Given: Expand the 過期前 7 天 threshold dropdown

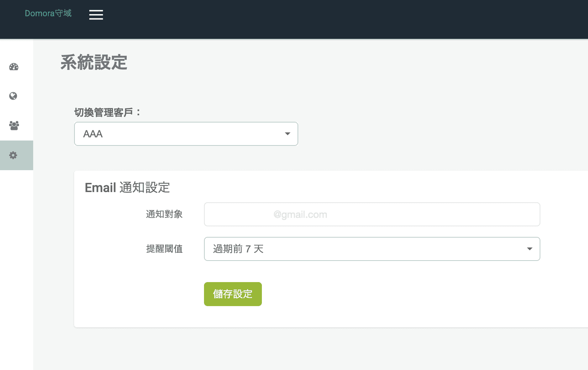Looking at the screenshot, I should 372,249.
